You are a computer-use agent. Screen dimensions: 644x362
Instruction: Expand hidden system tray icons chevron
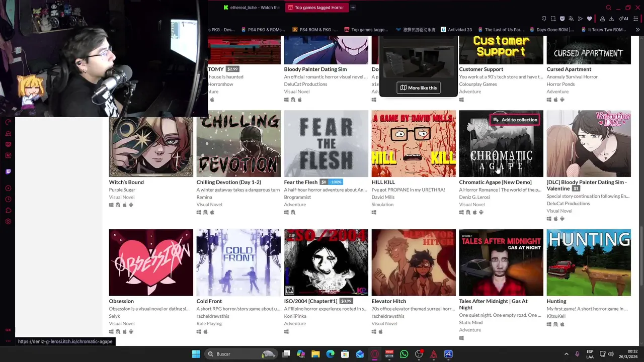pos(566,354)
